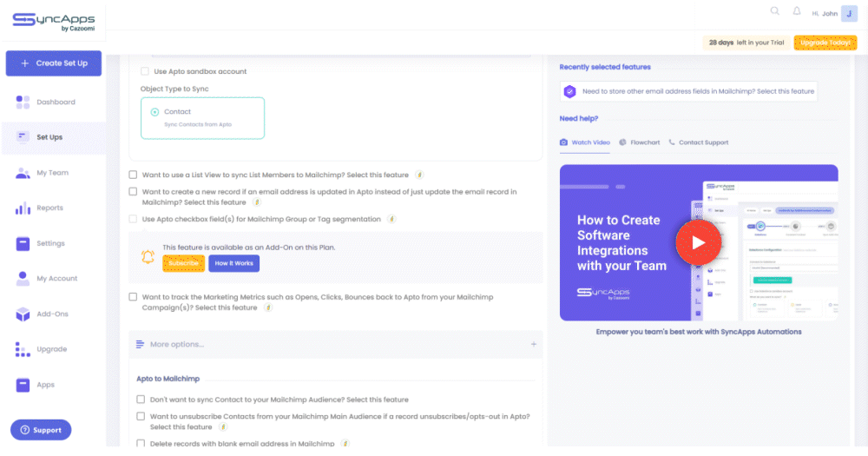This screenshot has height=456, width=868.
Task: Check track Marketing Metrics feature checkbox
Action: coord(133,297)
